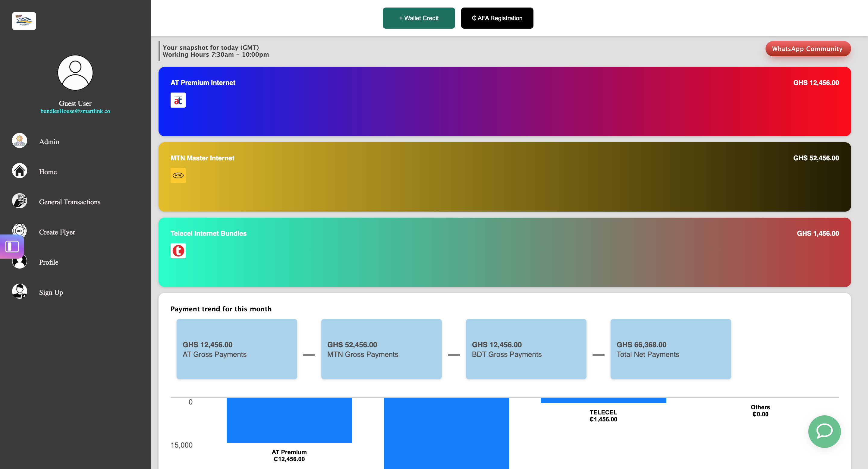The image size is (868, 469).
Task: Open Profile from the sidebar
Action: (49, 263)
